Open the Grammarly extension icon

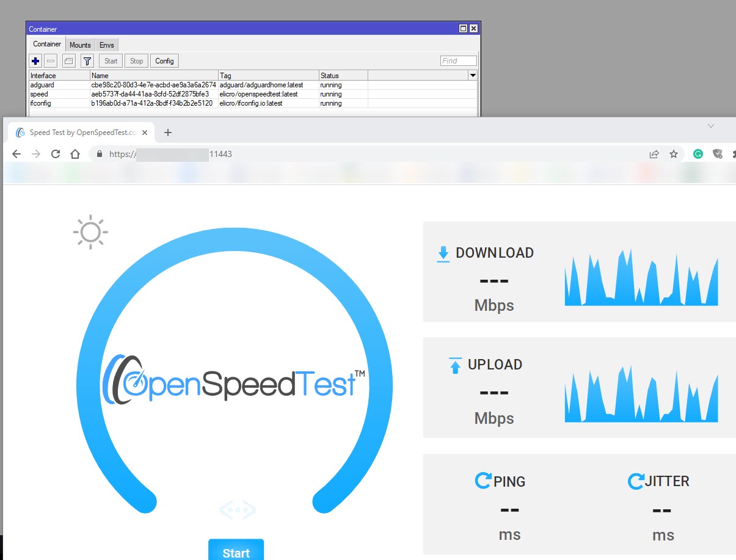tap(698, 155)
